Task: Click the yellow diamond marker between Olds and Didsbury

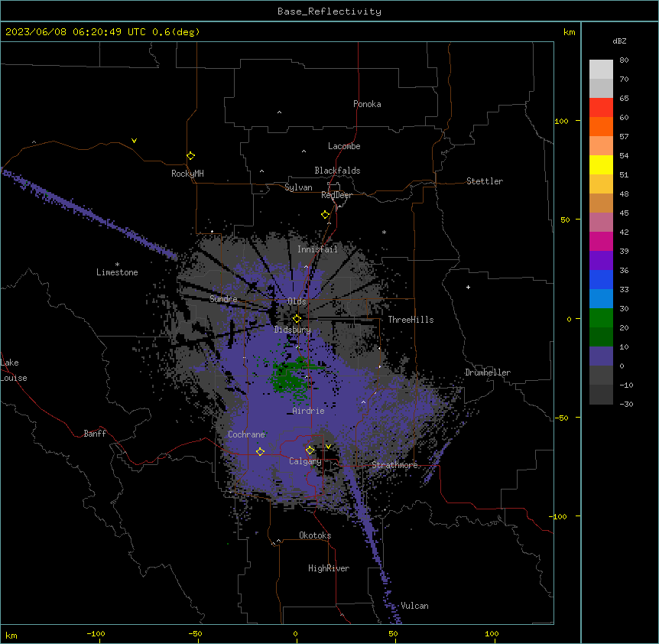Action: click(297, 319)
